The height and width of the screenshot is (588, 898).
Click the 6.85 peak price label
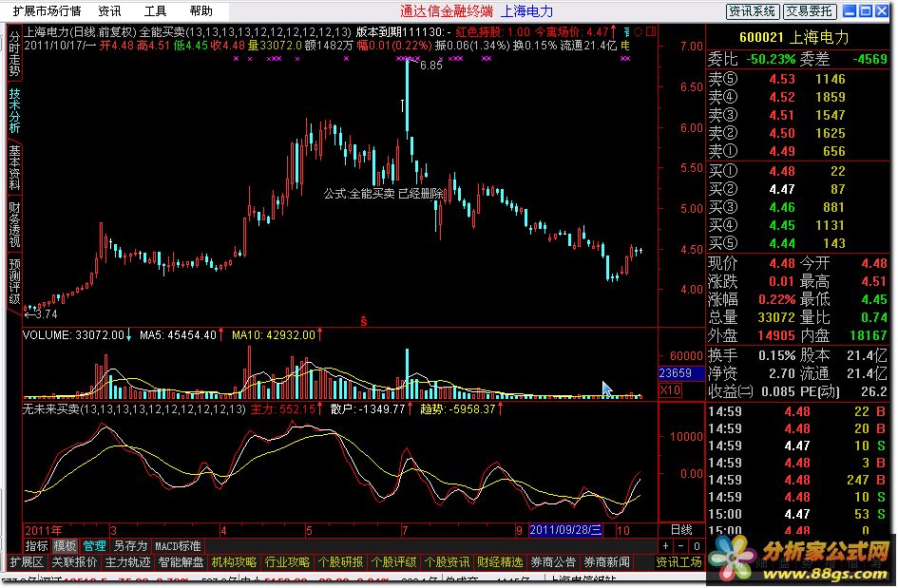pyautogui.click(x=430, y=66)
